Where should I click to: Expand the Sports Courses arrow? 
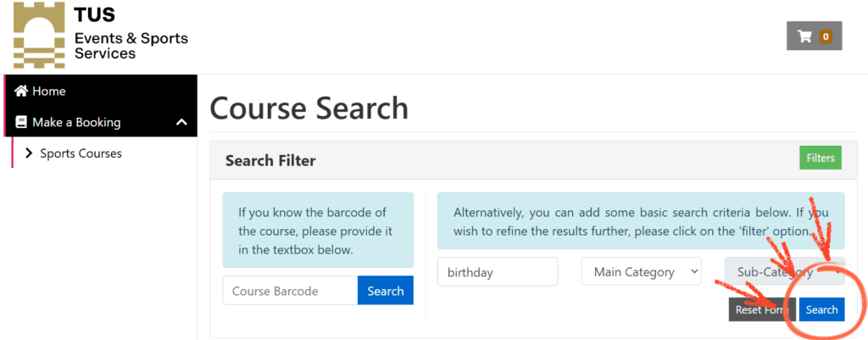(30, 153)
